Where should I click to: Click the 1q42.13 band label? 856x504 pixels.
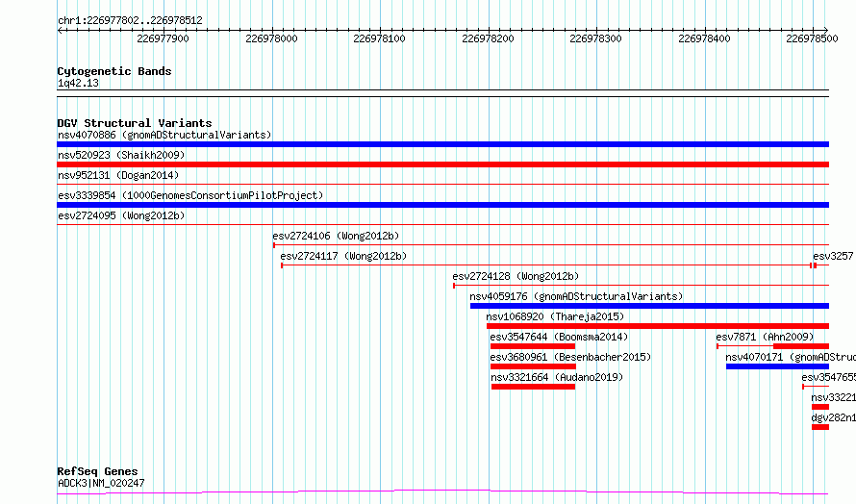[78, 83]
